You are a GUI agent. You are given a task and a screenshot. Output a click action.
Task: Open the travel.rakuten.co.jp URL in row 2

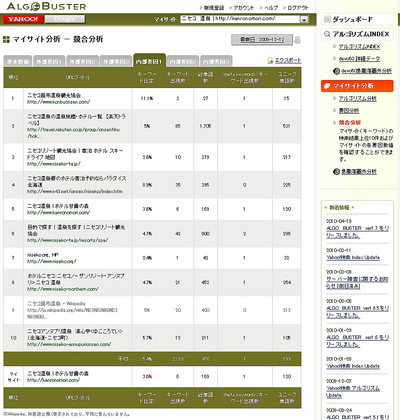(74, 133)
